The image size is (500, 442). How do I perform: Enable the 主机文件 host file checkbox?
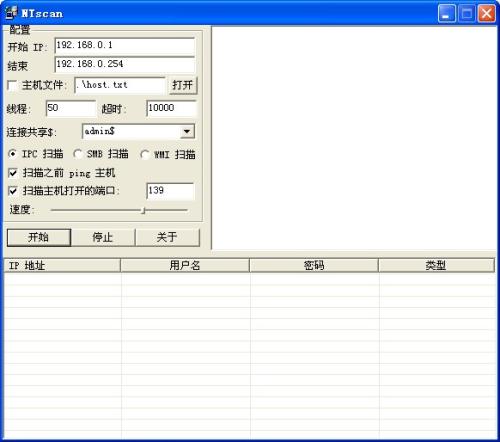pyautogui.click(x=12, y=85)
